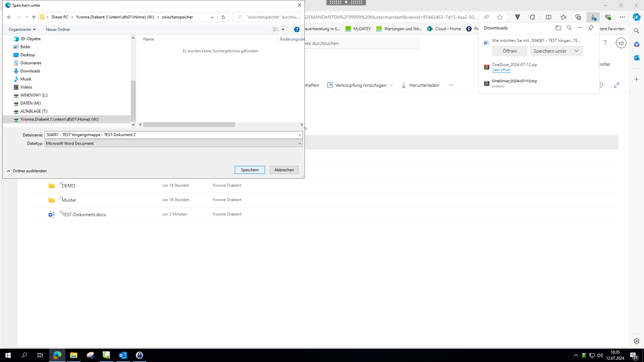Open Edge split screen icon
644x362 pixels.
[548, 17]
